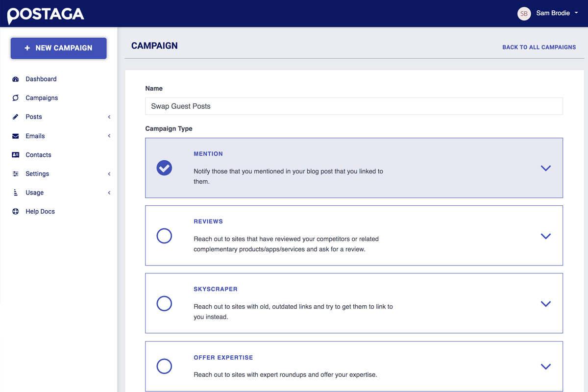This screenshot has width=588, height=392.
Task: Click the SB user avatar
Action: [x=524, y=13]
